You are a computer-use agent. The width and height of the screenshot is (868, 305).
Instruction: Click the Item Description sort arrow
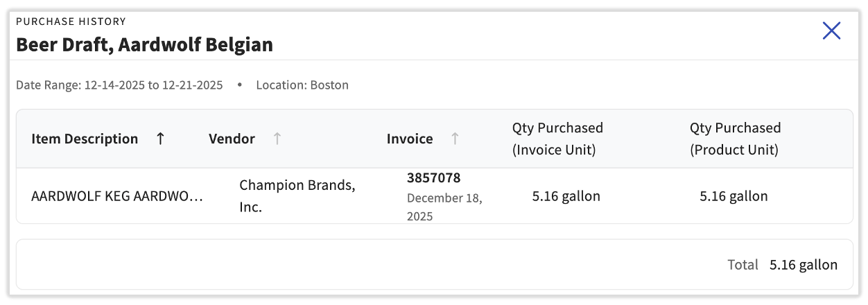160,139
